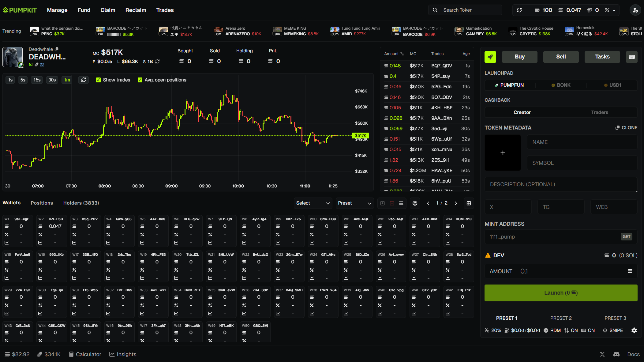The width and height of the screenshot is (644, 362).
Task: Open the Reclaim menu item
Action: coord(136,10)
